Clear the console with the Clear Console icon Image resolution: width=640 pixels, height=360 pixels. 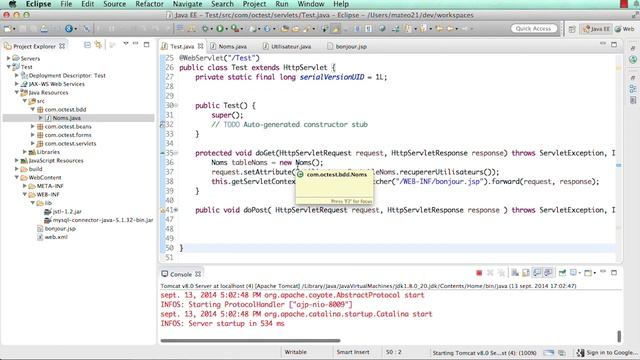click(515, 273)
